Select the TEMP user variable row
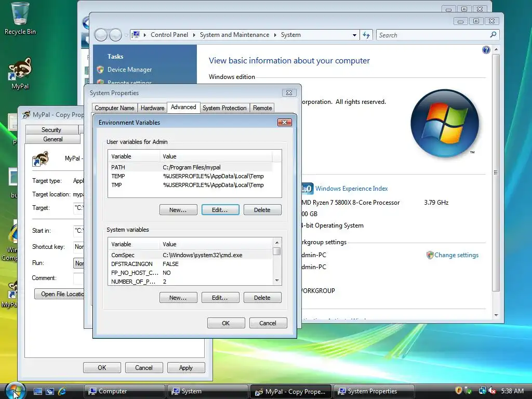Viewport: 532px width, 399px height. 191,176
